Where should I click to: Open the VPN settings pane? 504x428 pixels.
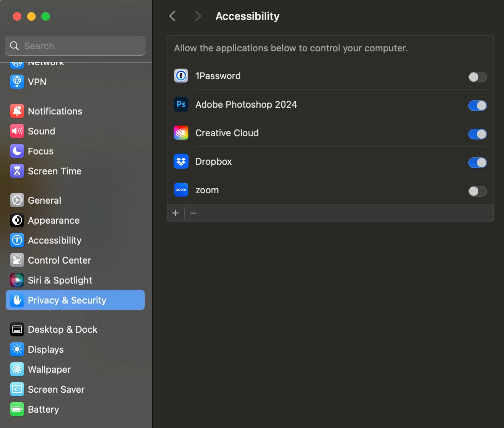(75, 82)
